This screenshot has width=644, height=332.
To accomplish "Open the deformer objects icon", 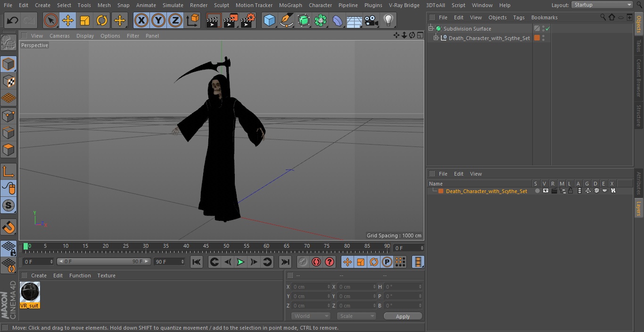I will 338,21.
